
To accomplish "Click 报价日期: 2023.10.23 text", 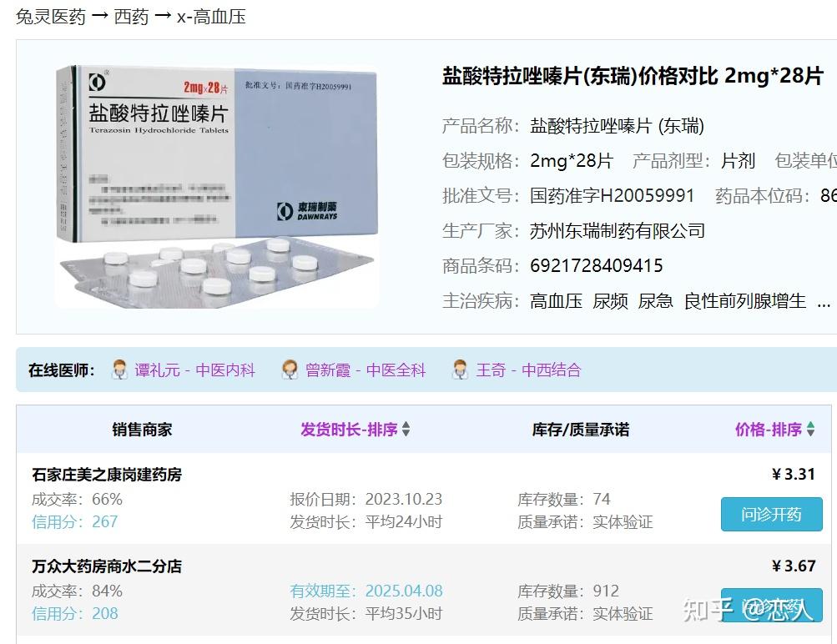I will (x=366, y=499).
